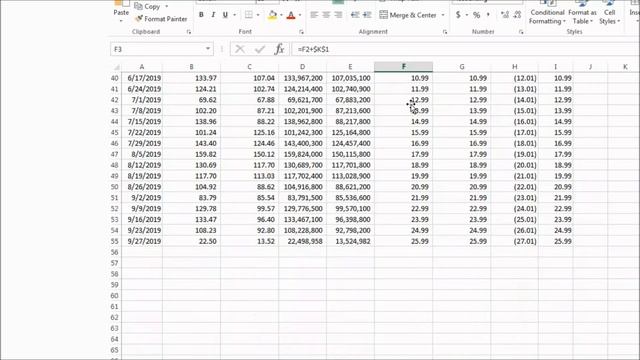
Task: Select row 40 header
Action: point(115,78)
